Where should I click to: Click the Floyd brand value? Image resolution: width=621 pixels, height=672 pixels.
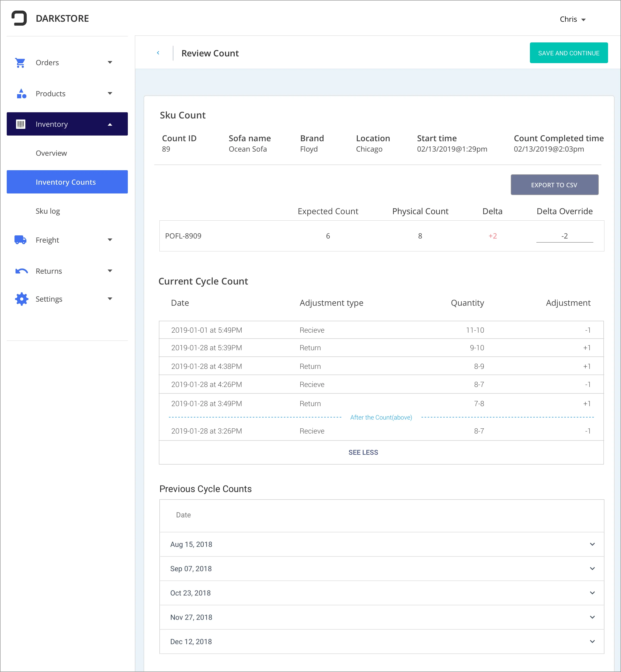pyautogui.click(x=308, y=149)
